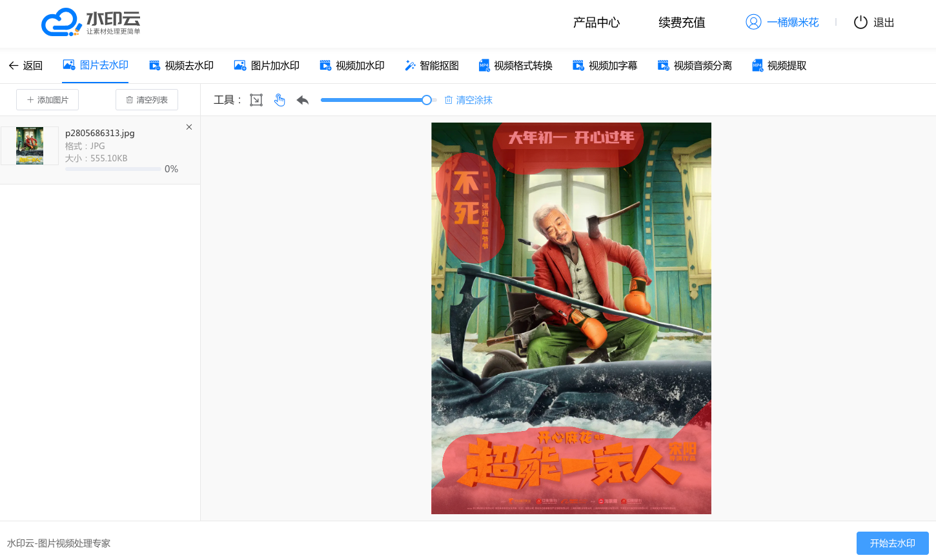Click the 大小：555.10KB text
The height and width of the screenshot is (560, 936).
(x=96, y=158)
